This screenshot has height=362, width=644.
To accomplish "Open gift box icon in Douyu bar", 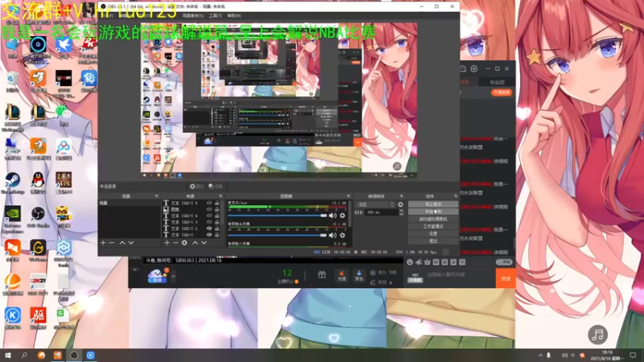I will coord(321,274).
